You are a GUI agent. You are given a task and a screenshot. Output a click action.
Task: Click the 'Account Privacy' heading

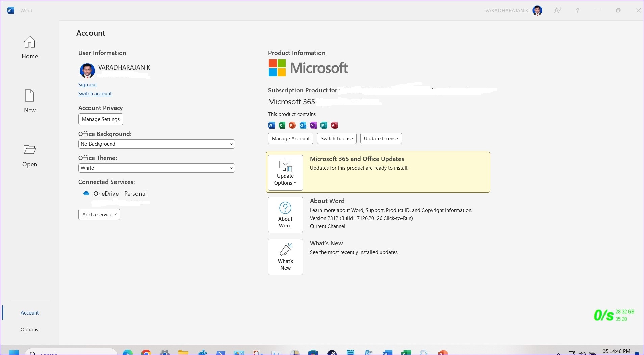[x=100, y=108]
